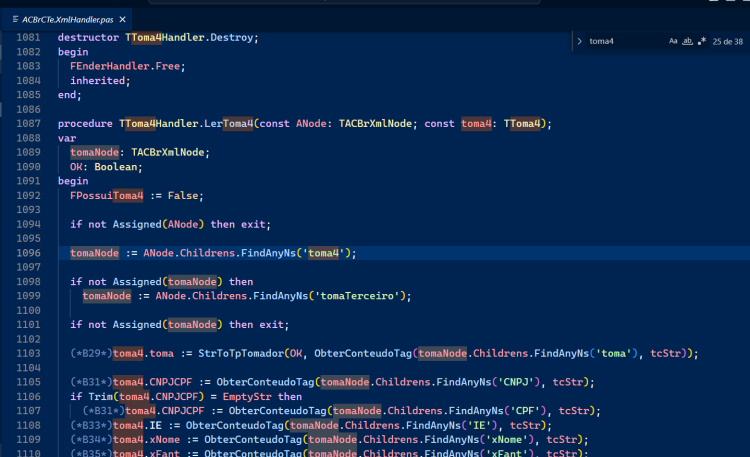Toggle Use Regular Expression option
Viewport: 750px width, 457px height.
pos(702,41)
